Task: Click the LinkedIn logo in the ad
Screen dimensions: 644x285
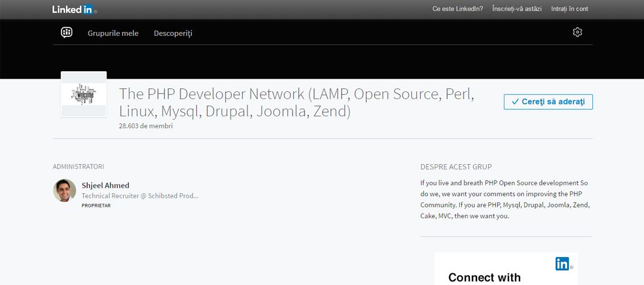Action: 564,263
